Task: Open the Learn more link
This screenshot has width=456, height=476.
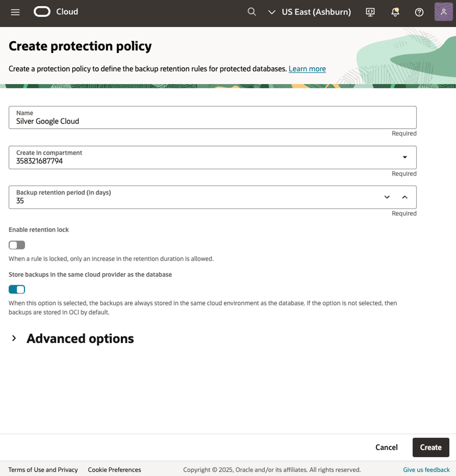Action: pos(307,69)
